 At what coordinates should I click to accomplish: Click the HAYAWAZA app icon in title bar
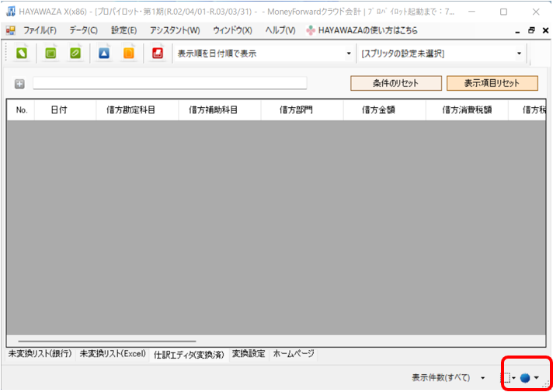[x=11, y=12]
